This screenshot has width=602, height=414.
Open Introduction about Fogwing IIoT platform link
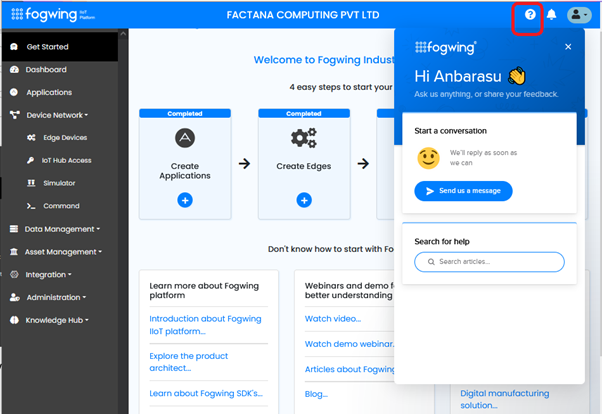(x=205, y=325)
